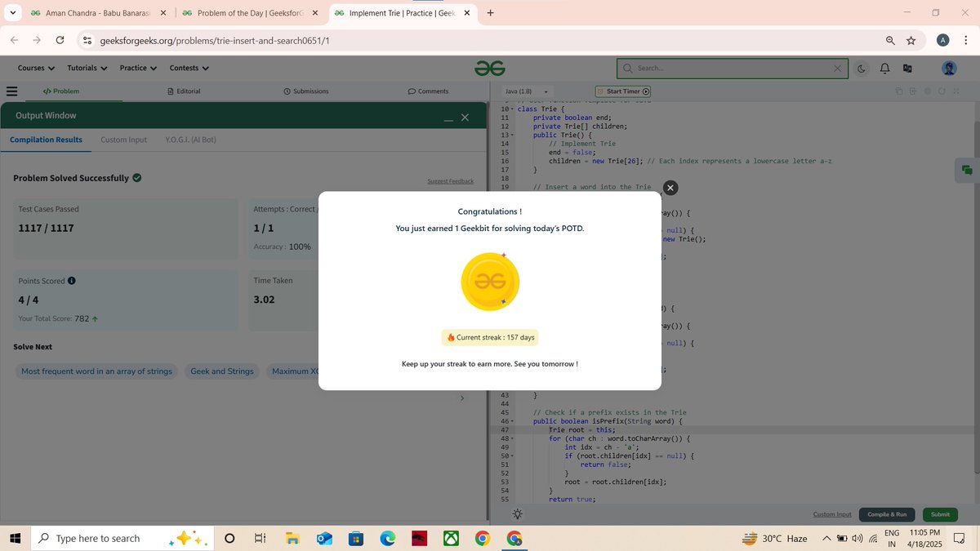Show next Solve Next suggestions arrow
The width and height of the screenshot is (980, 551).
pos(461,398)
